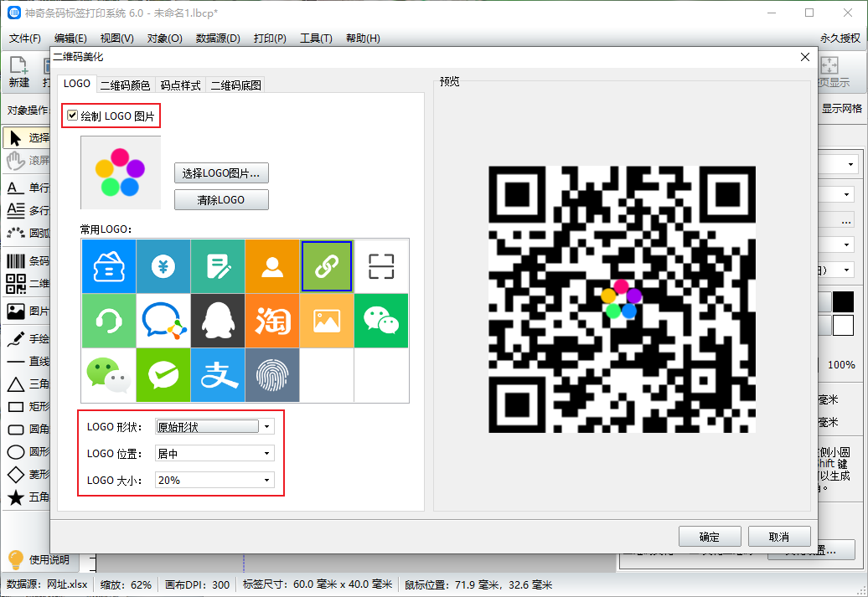Choose the orange picture logo icon
Screen dimensions: 868x597
327,321
